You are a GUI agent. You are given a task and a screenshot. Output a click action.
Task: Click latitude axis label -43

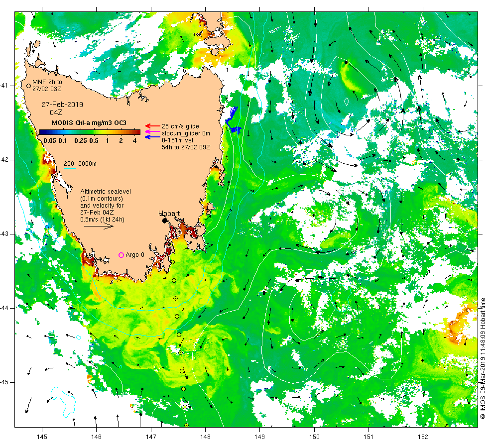4,234
